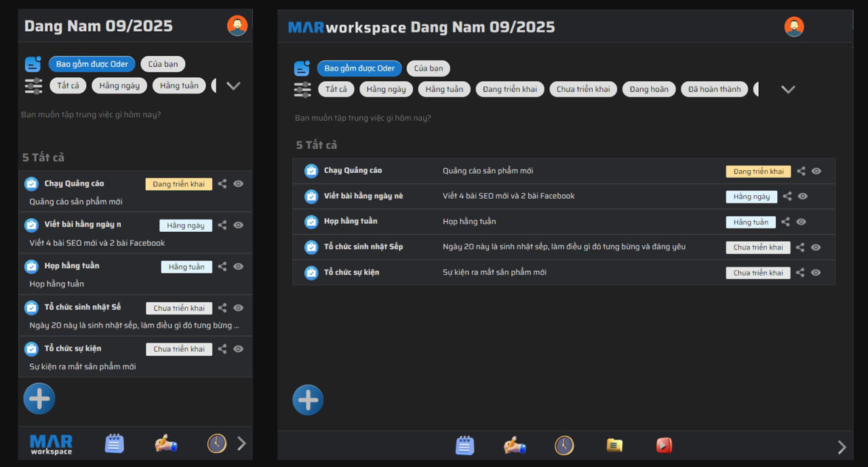This screenshot has width=868, height=467.
Task: Click the MAR workspace logo in mobile bottom bar
Action: click(x=52, y=445)
